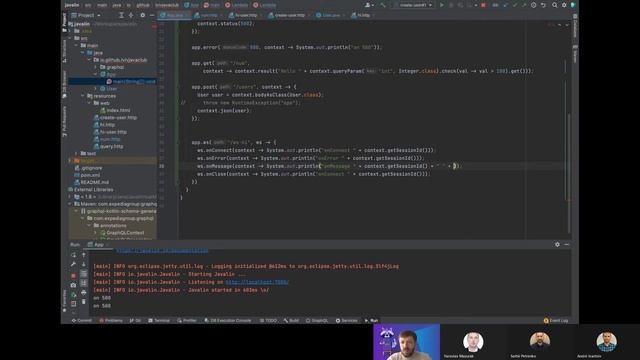Expand the target folder in the project tree

point(70,161)
